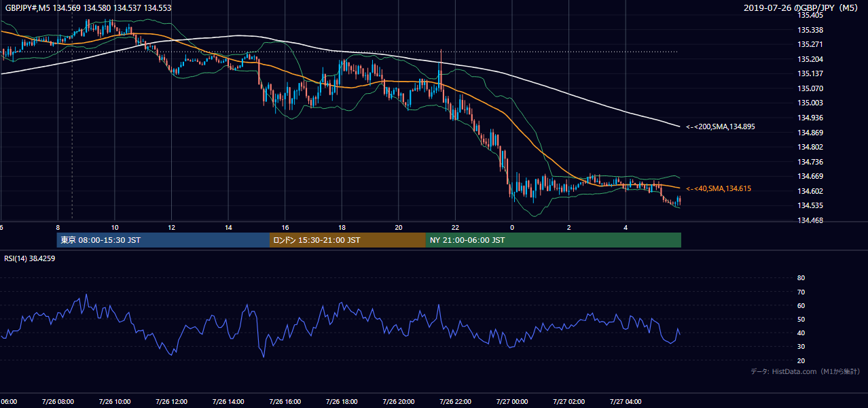
Task: Click the 7/26 20:00 date label
Action: (x=398, y=402)
